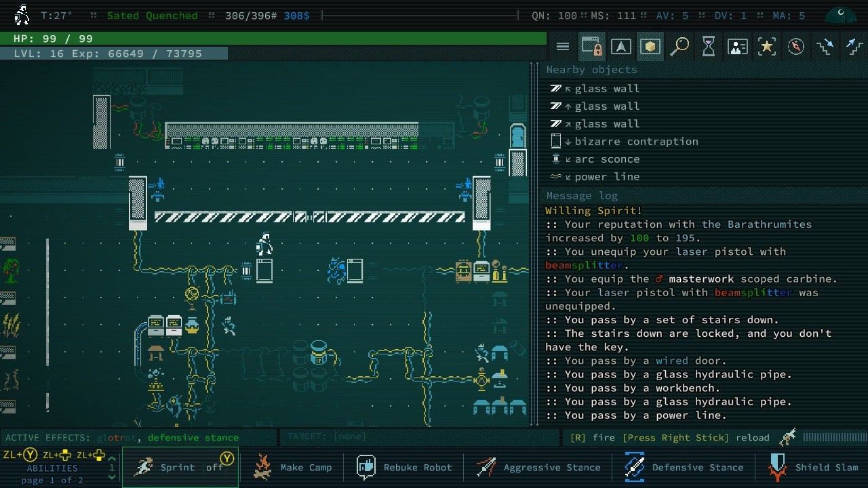Image resolution: width=868 pixels, height=488 pixels.
Task: Click the ascend stairs icon
Action: pyautogui.click(x=854, y=46)
